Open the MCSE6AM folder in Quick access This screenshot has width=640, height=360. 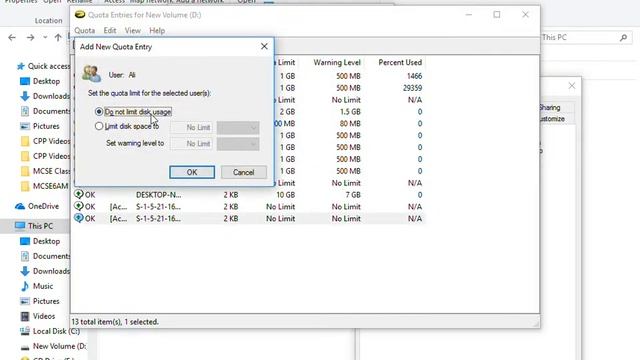tap(45, 186)
